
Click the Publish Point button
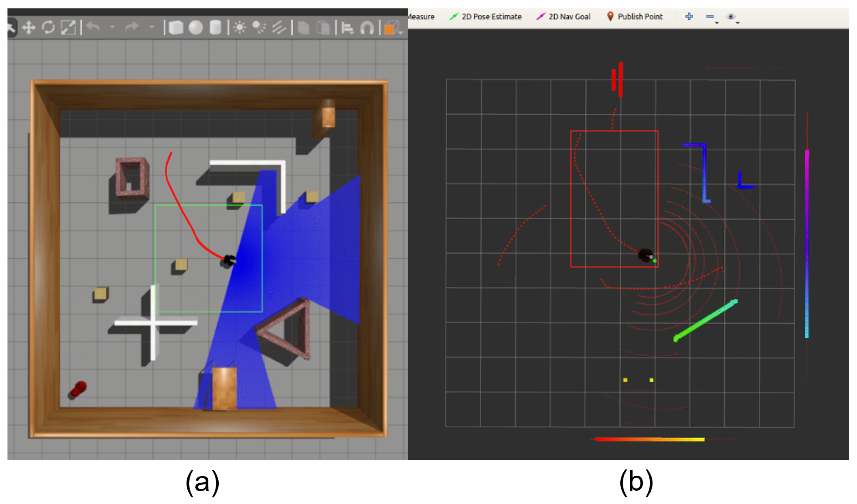(x=634, y=16)
